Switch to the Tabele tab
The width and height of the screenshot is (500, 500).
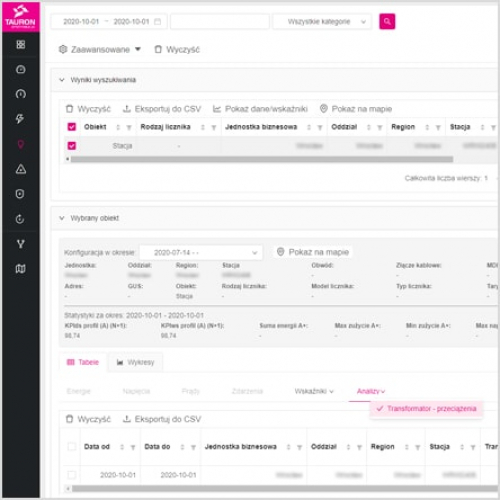83,362
